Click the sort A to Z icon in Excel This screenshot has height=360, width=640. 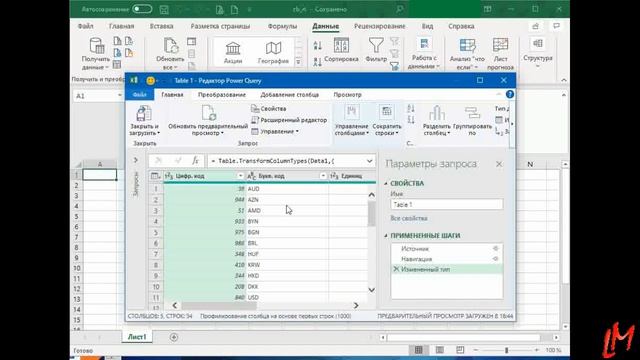point(318,46)
